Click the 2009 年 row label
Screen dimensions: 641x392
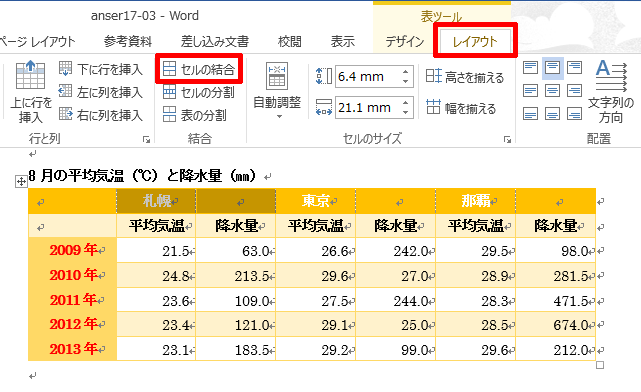point(73,250)
